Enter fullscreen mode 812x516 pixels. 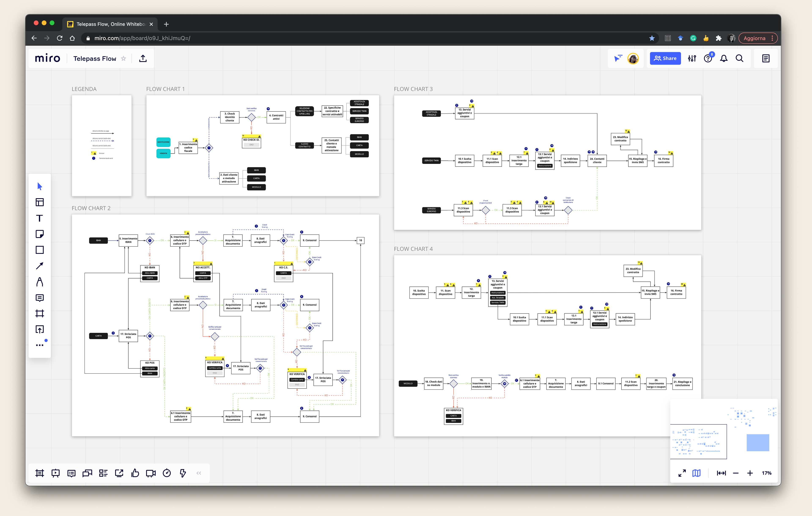pos(682,473)
